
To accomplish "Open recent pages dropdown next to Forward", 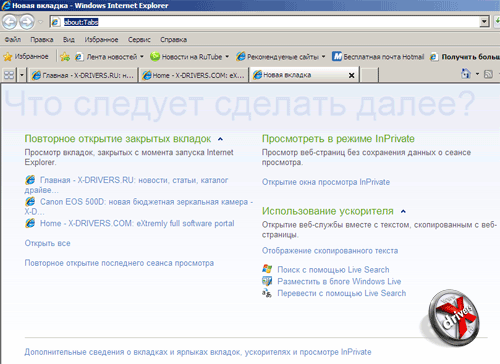I will coord(40,22).
